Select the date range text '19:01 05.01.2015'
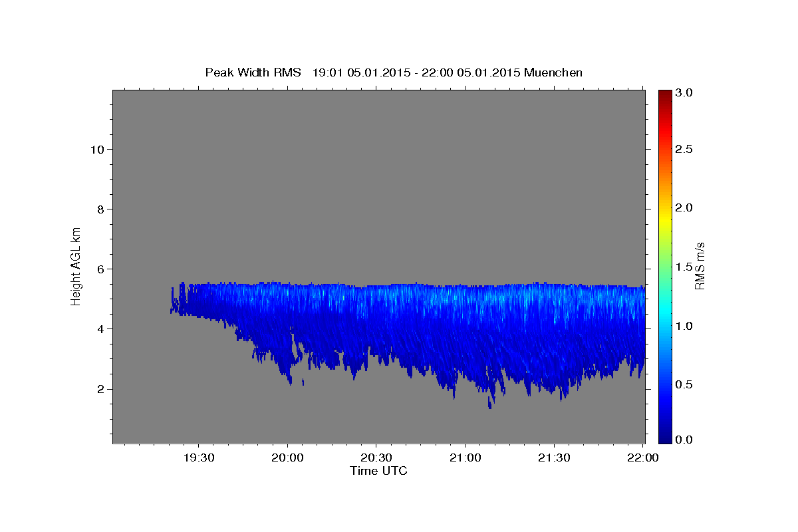This screenshot has height=532, width=798. [360, 72]
